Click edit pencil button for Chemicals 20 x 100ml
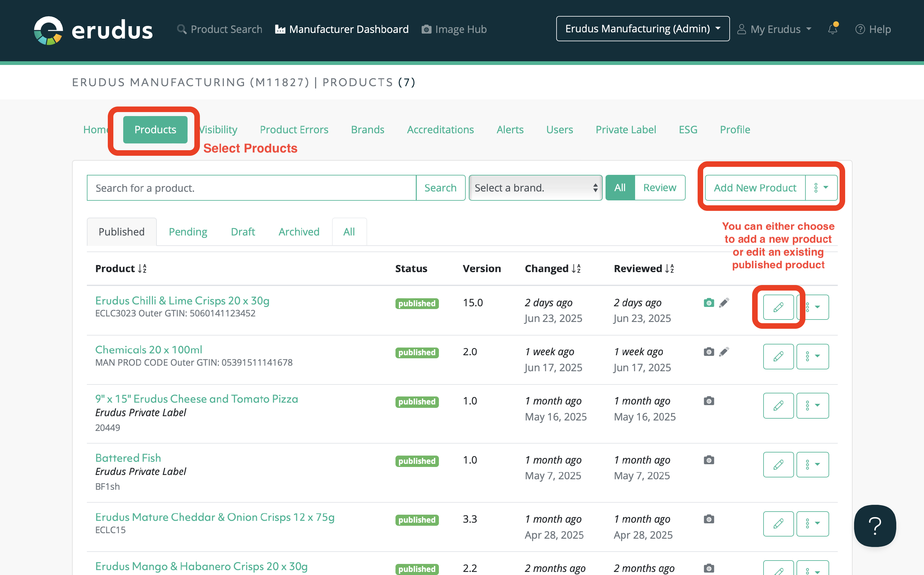Viewport: 924px width, 575px height. pos(778,356)
